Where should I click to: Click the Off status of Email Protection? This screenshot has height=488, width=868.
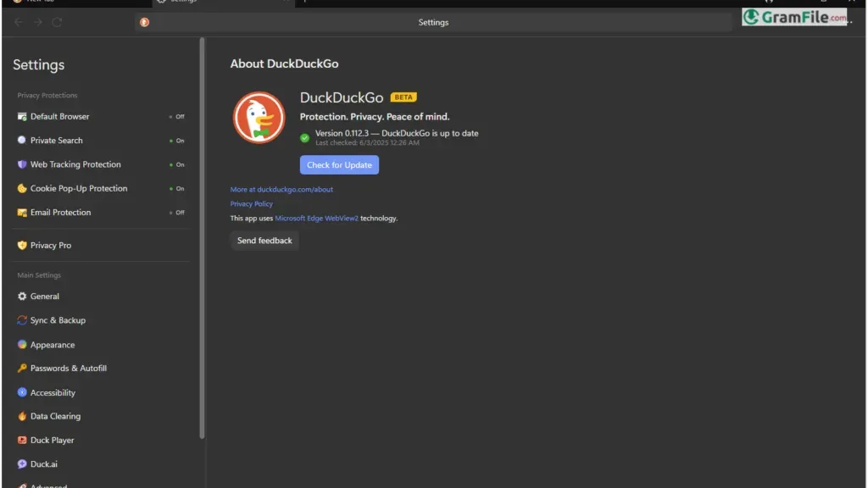[177, 213]
